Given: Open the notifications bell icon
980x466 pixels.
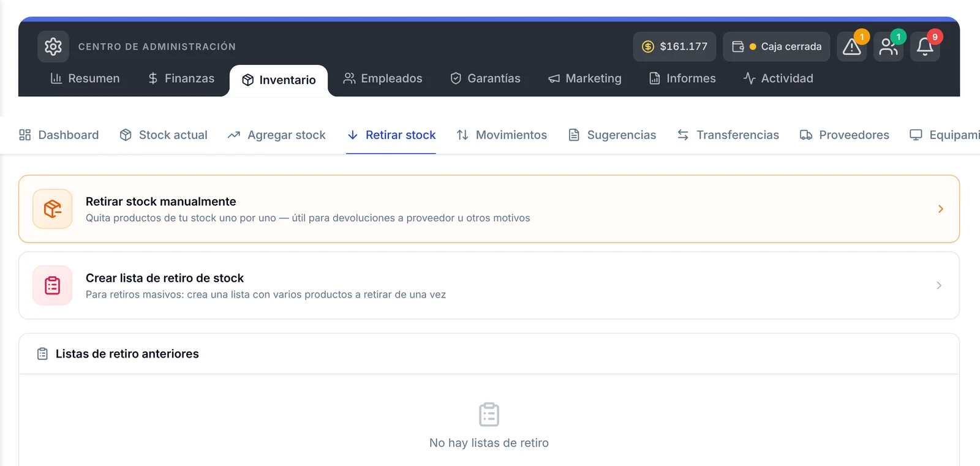Looking at the screenshot, I should tap(925, 47).
